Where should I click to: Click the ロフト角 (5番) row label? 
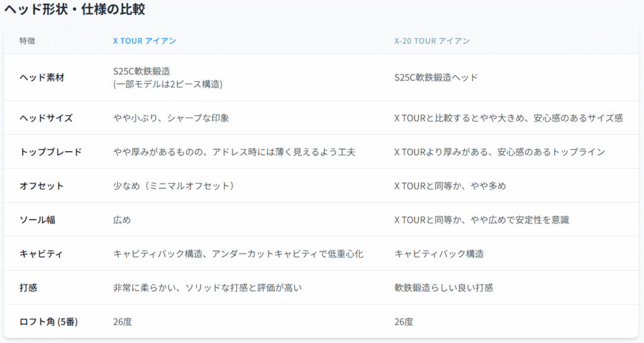tap(48, 322)
